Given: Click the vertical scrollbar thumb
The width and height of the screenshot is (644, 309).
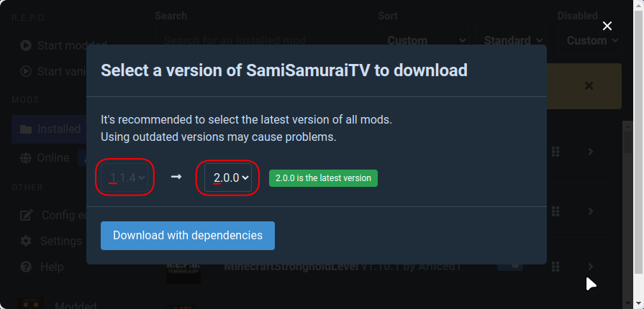Looking at the screenshot, I should (627, 142).
